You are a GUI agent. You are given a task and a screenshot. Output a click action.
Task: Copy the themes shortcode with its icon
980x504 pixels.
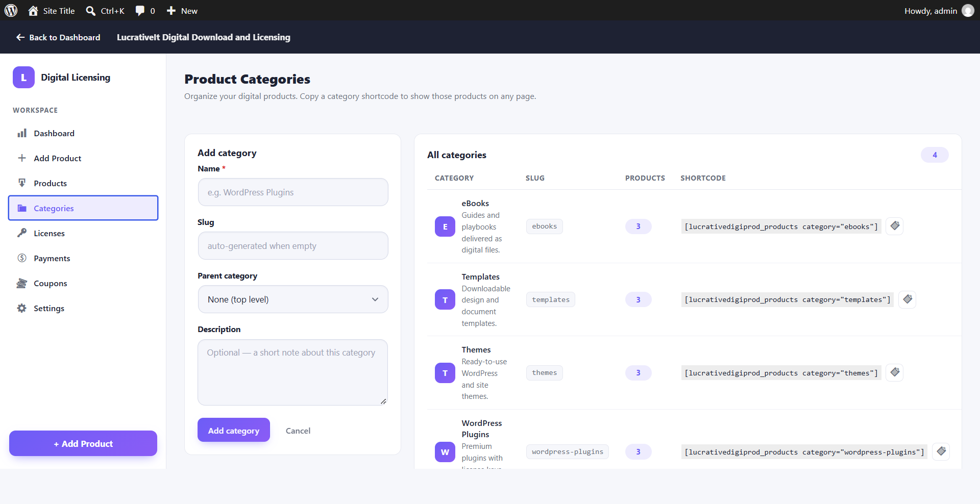895,372
